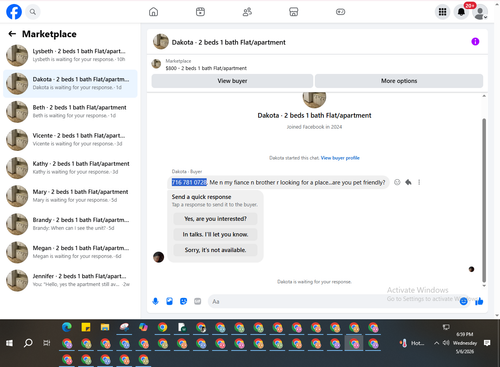This screenshot has width=500, height=367.
Task: Choose a sticker icon in composer
Action: coord(183,302)
